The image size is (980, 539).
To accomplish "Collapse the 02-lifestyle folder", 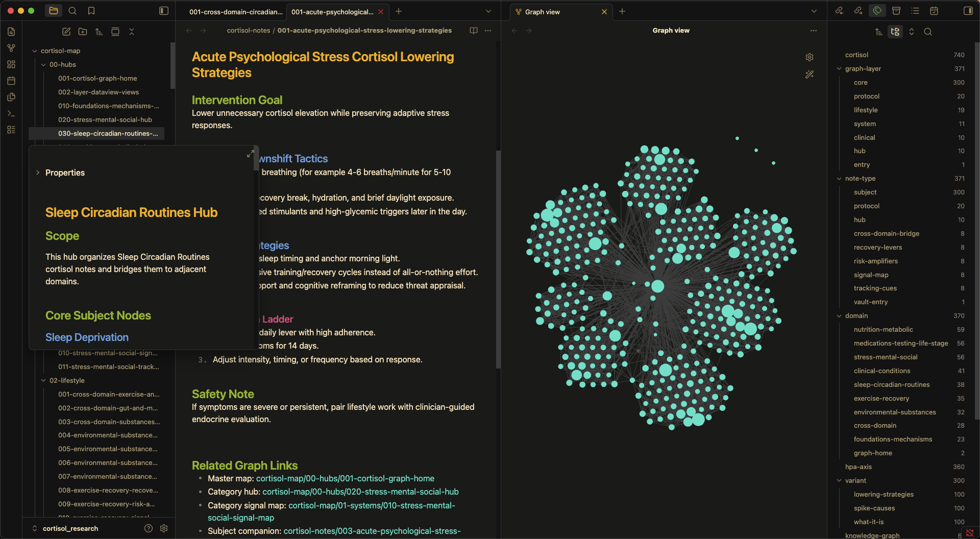I will point(43,381).
